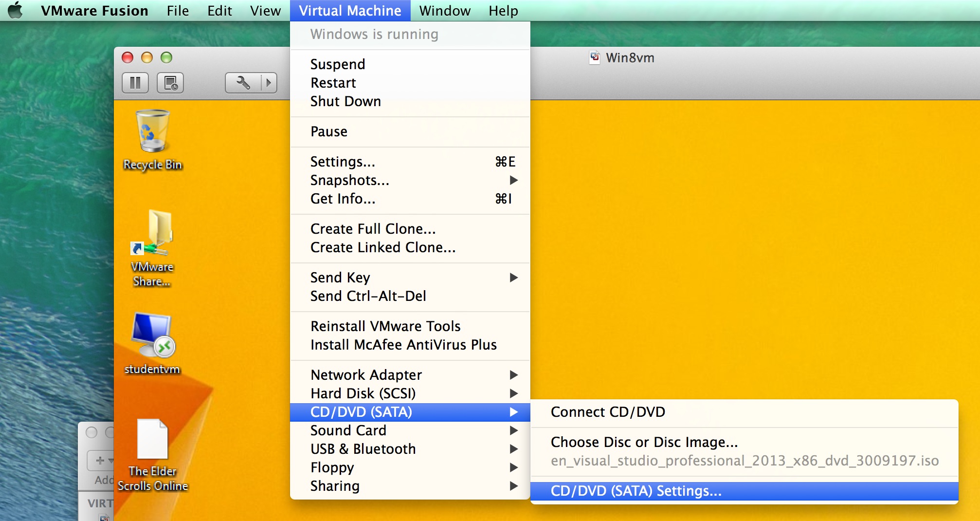
Task: Open the Apple menu
Action: coord(16,10)
